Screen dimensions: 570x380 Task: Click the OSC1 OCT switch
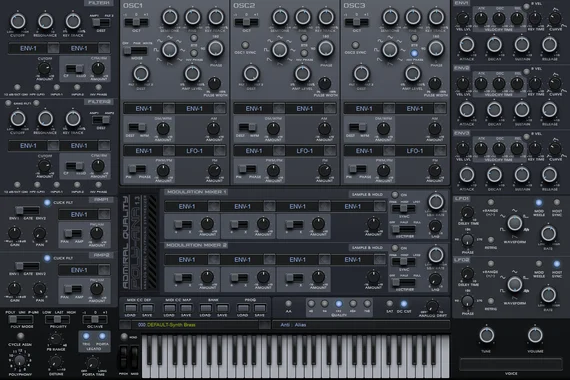136,23
